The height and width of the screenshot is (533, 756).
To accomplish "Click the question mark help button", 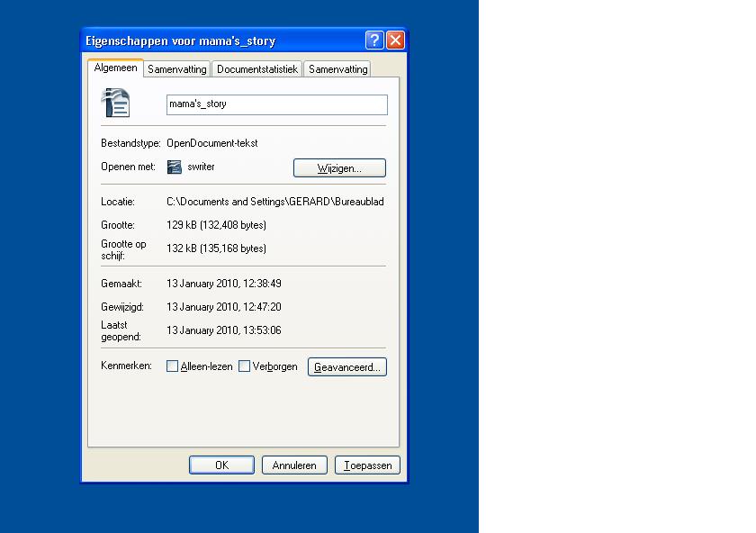I will click(375, 41).
